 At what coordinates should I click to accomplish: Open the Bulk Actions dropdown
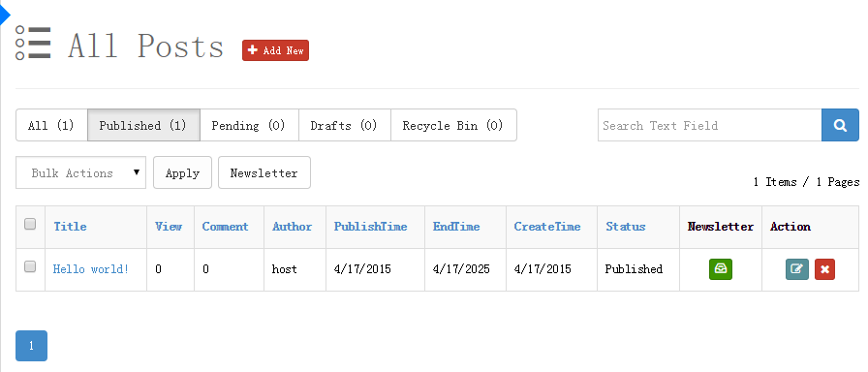(80, 172)
